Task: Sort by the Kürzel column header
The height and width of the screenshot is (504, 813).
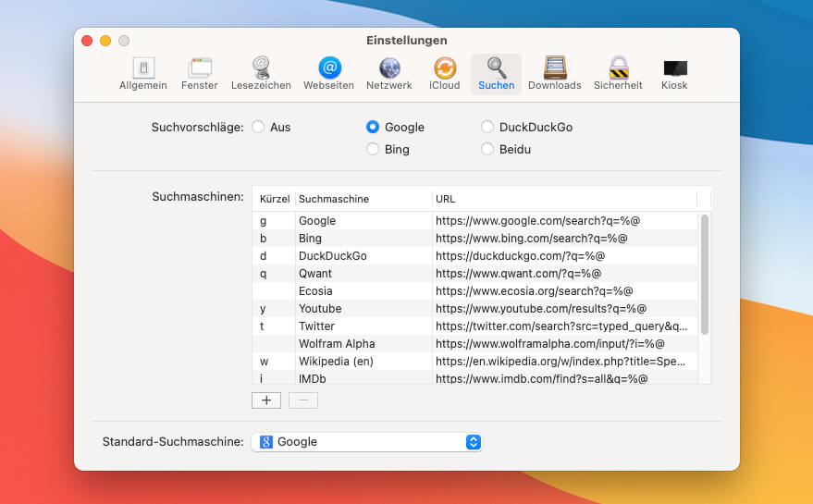Action: [x=275, y=199]
